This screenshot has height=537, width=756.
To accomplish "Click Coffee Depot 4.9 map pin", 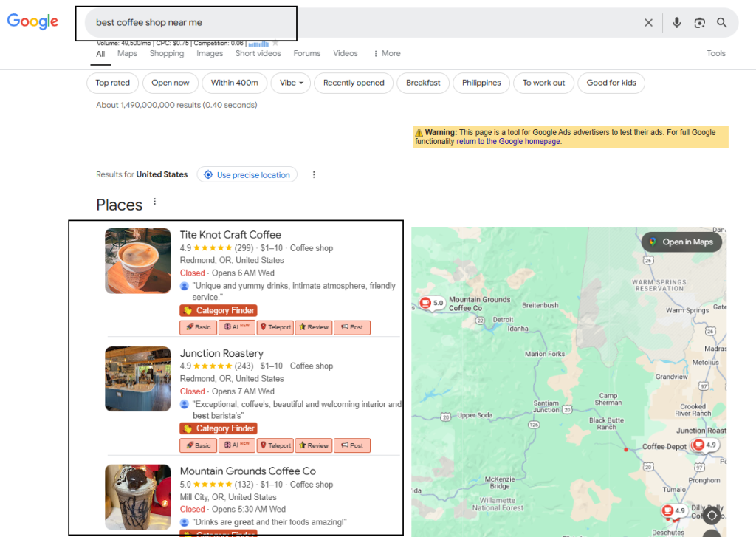I will pyautogui.click(x=704, y=445).
